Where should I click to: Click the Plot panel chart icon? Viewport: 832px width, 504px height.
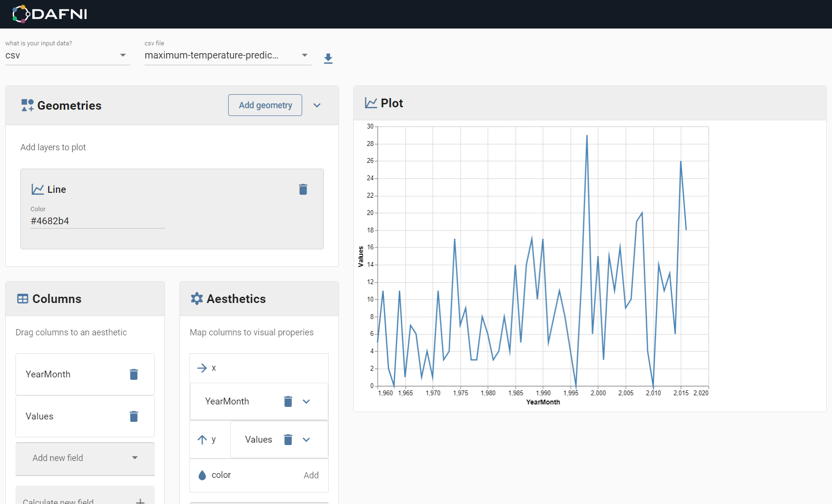pyautogui.click(x=370, y=103)
